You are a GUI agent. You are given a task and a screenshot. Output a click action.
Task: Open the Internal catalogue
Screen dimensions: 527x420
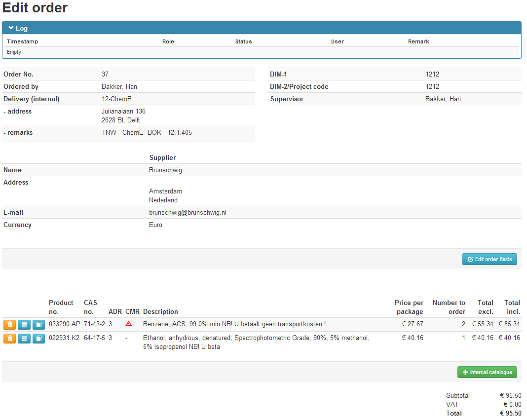(x=487, y=372)
